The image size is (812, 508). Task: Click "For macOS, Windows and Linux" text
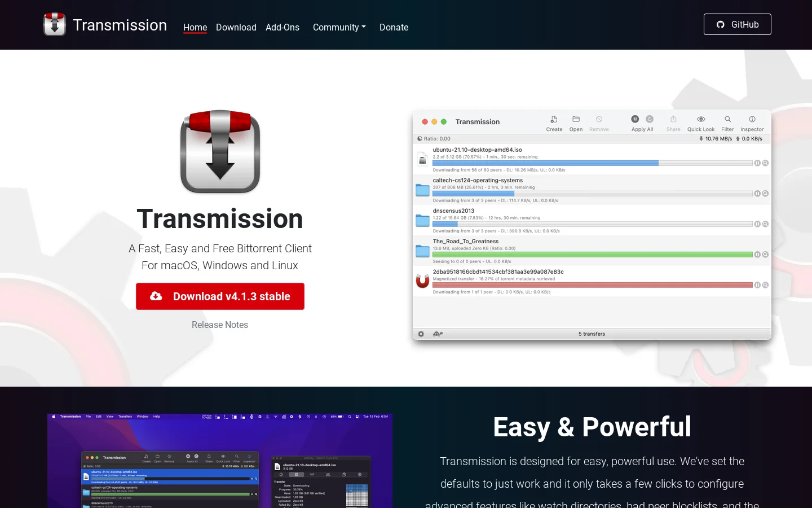220,265
